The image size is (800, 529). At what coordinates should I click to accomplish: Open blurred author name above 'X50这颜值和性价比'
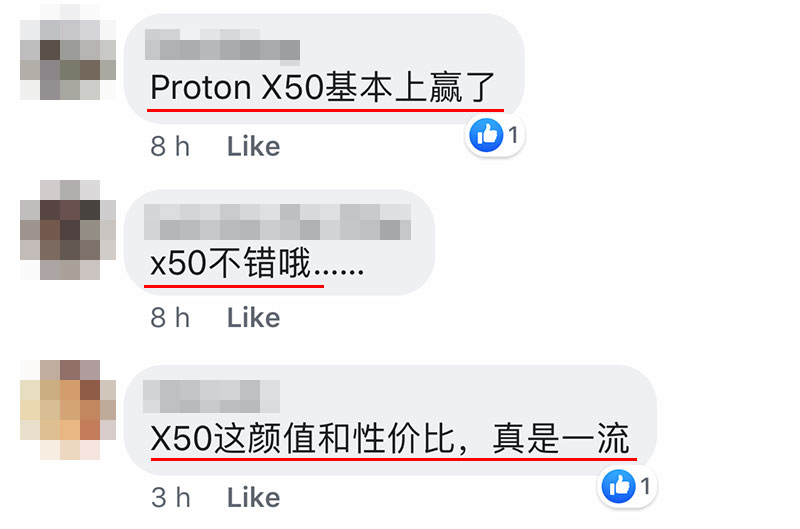211,396
